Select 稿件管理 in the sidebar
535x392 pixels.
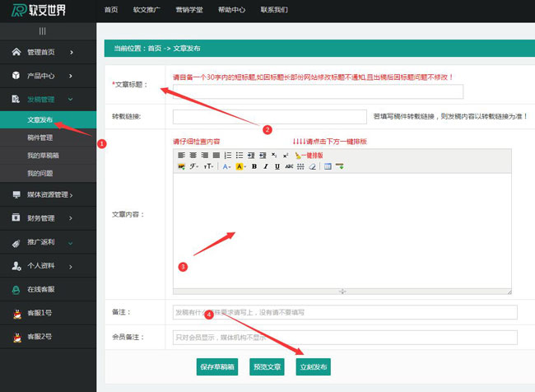[x=40, y=138]
